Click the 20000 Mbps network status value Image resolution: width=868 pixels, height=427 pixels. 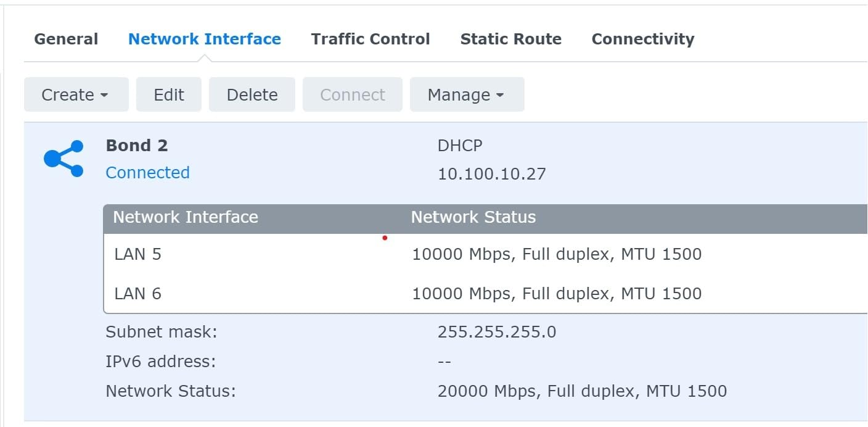tap(581, 391)
